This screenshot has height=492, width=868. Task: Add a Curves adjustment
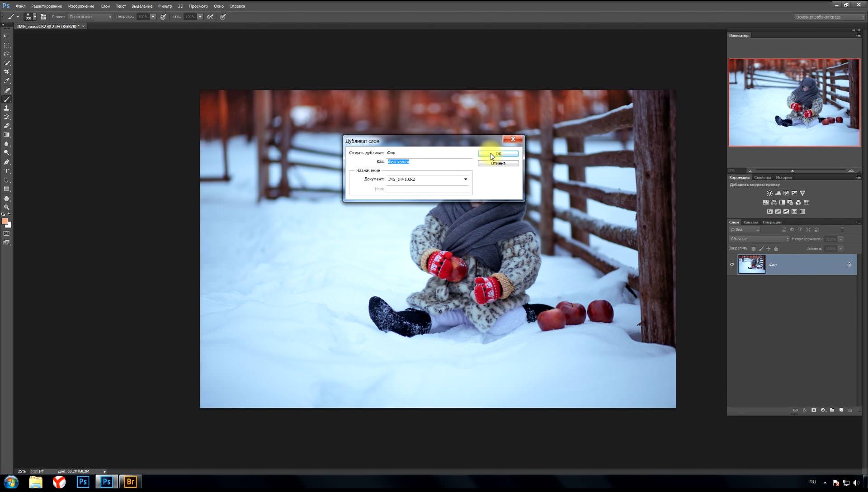point(786,193)
